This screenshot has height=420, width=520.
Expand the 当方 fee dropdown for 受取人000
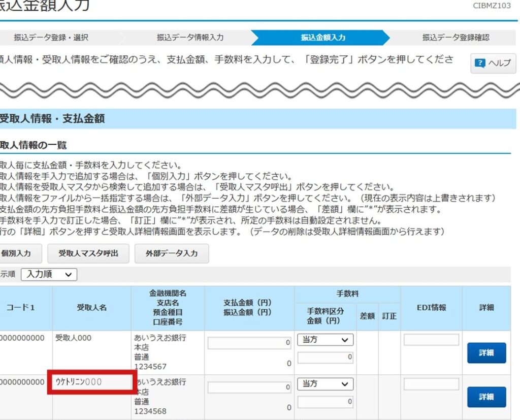point(325,340)
